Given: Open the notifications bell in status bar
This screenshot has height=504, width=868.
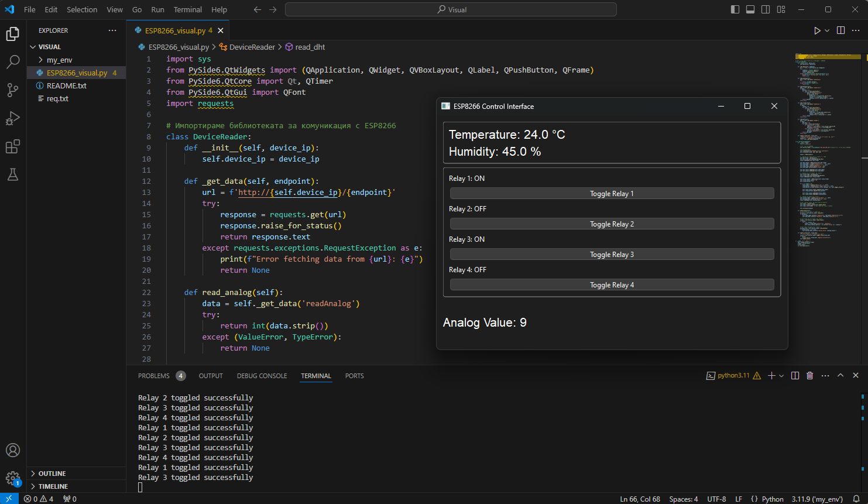Looking at the screenshot, I should tap(856, 499).
